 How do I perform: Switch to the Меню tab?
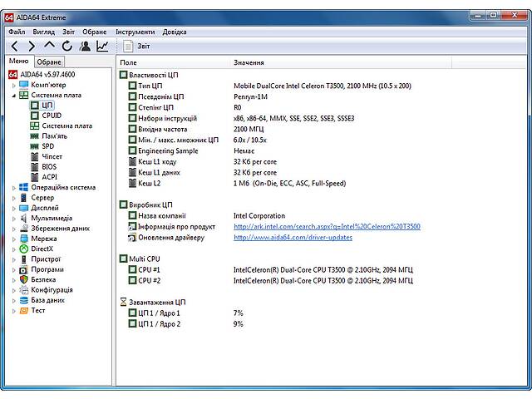tap(19, 61)
